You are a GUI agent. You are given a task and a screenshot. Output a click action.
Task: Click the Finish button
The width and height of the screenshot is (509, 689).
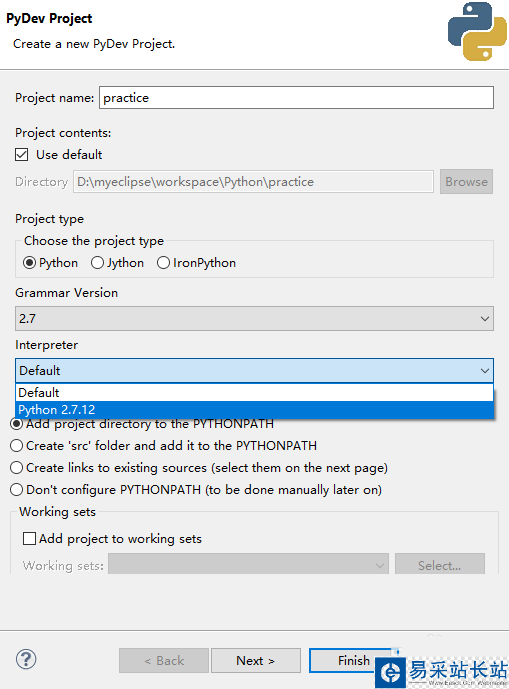353,660
